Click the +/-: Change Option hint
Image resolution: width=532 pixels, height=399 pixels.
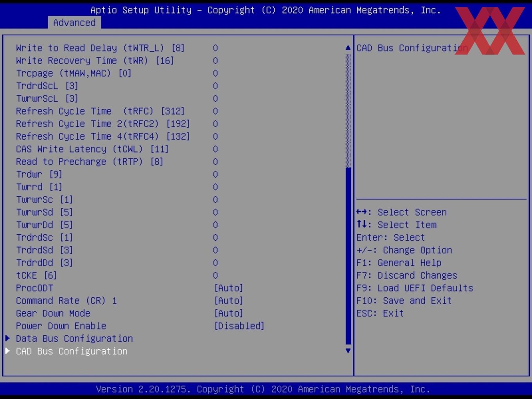coord(404,250)
